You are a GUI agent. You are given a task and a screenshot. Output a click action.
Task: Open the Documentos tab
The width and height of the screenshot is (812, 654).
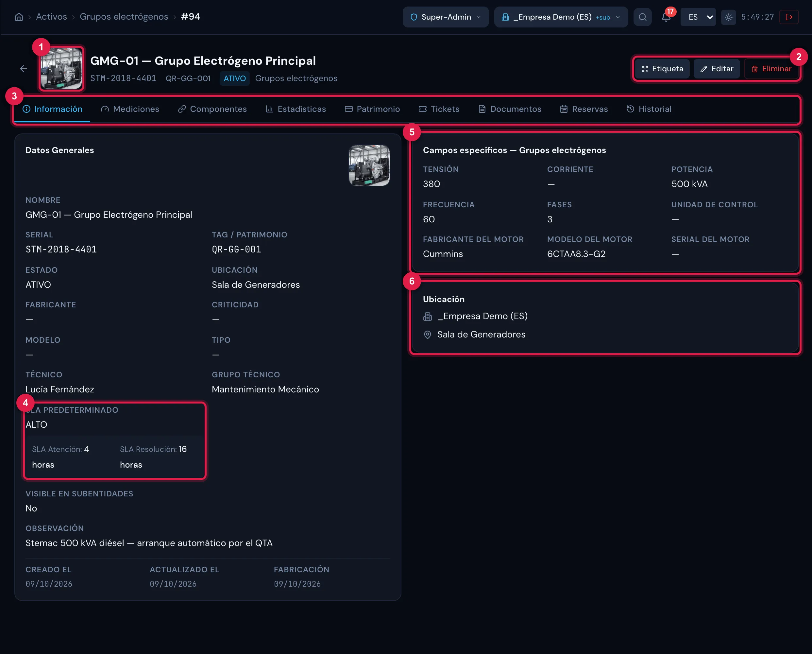(x=510, y=109)
